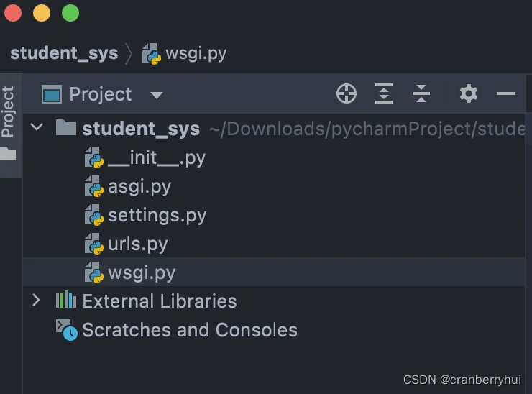Click the Scratches and Consoles icon
Viewport: 532px width, 394px height.
tap(66, 330)
